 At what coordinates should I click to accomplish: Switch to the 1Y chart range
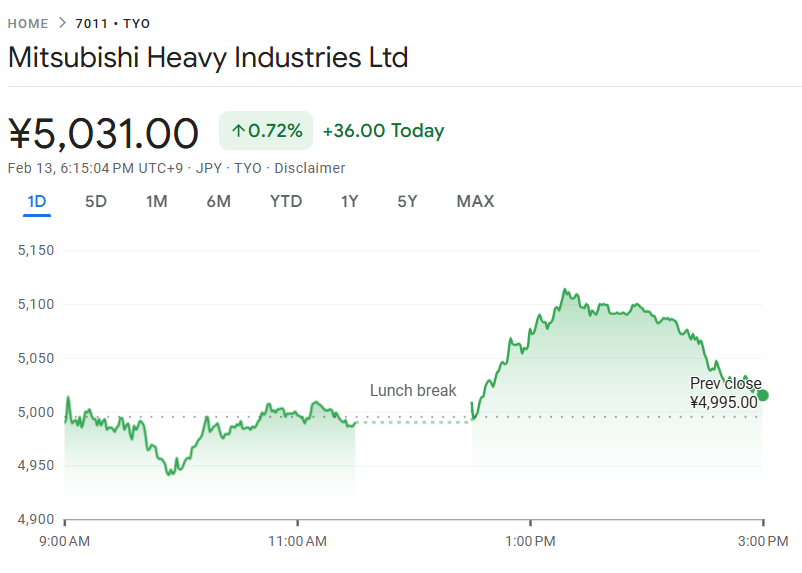(x=349, y=202)
